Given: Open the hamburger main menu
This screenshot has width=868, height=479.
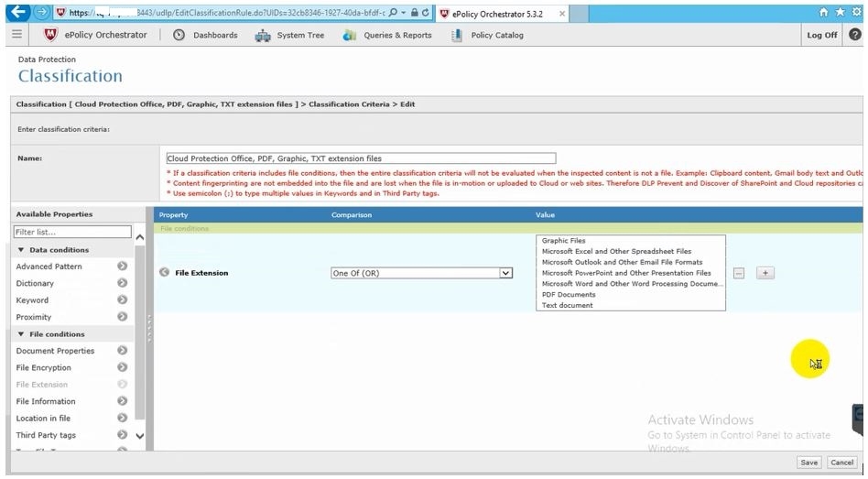Looking at the screenshot, I should click(x=16, y=35).
